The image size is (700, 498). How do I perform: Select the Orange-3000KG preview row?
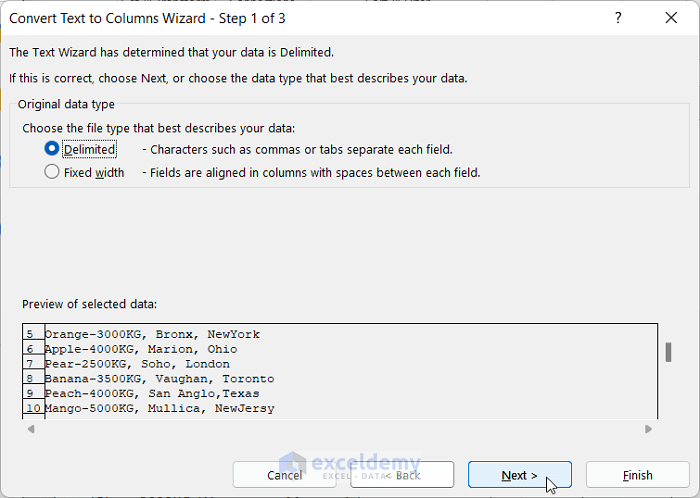152,334
